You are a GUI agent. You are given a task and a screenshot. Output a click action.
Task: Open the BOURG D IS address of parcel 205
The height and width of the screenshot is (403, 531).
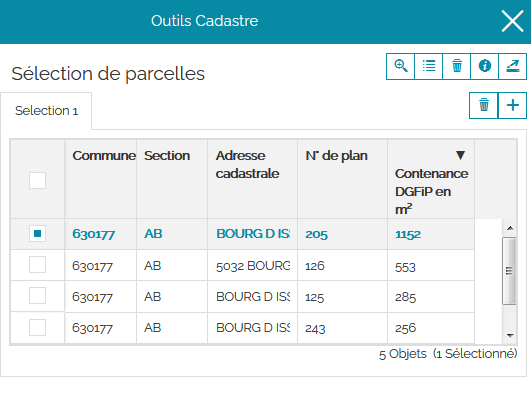click(x=253, y=234)
